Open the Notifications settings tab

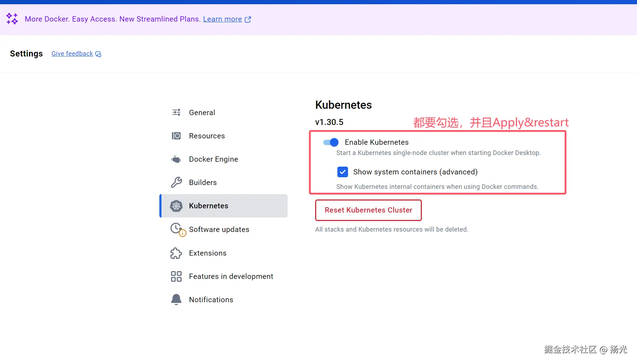pos(224,300)
